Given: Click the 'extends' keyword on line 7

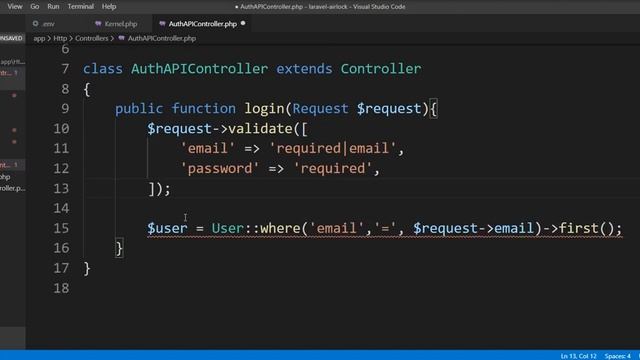Looking at the screenshot, I should [x=304, y=69].
